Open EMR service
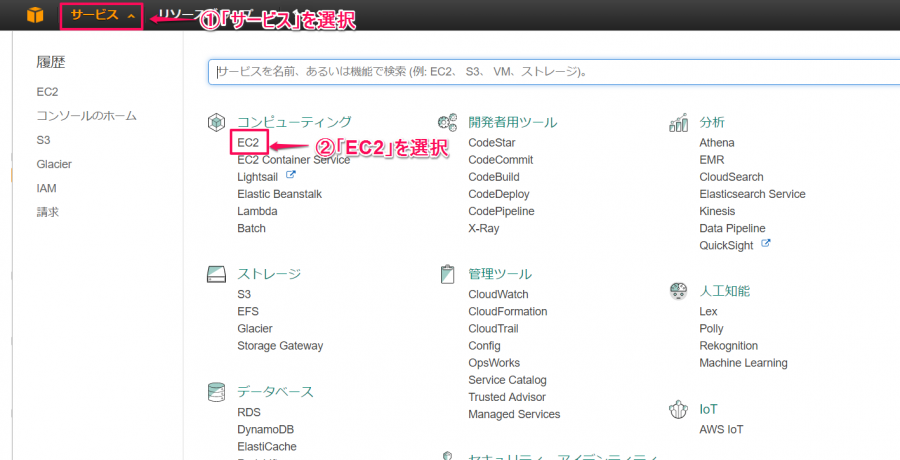 pyautogui.click(x=712, y=160)
